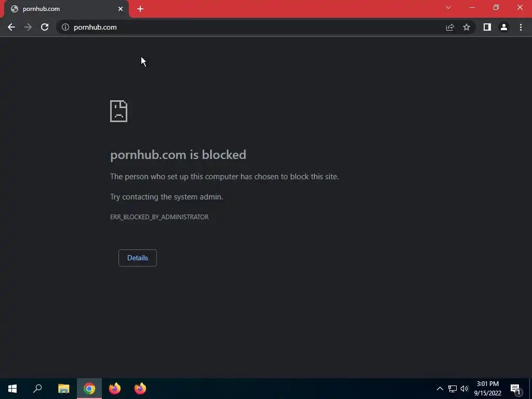Open the second Firefox taskbar icon

tap(140, 389)
